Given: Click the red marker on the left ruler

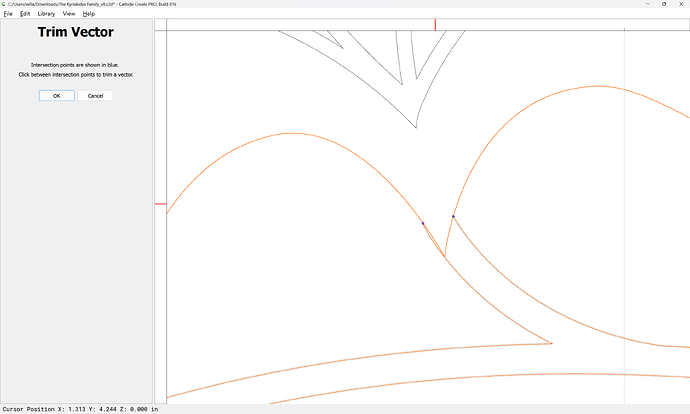Looking at the screenshot, I should tap(161, 204).
